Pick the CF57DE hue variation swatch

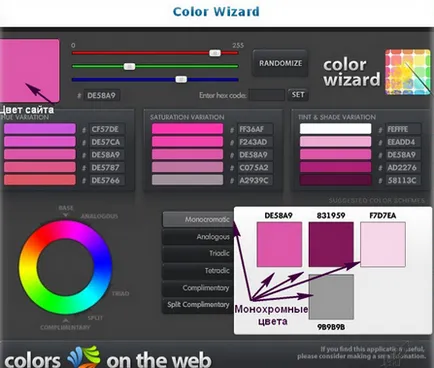pyautogui.click(x=40, y=129)
